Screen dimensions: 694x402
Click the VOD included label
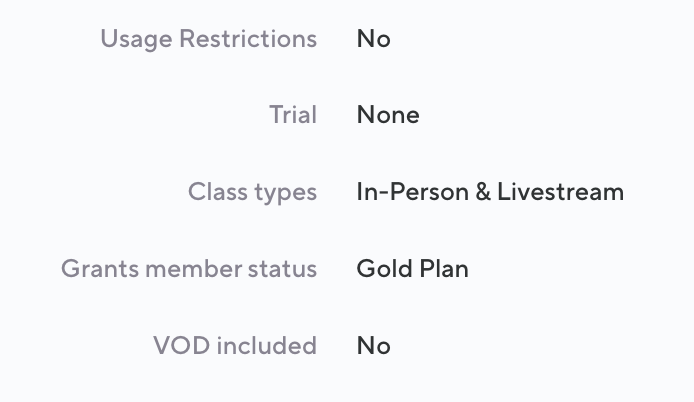click(235, 346)
